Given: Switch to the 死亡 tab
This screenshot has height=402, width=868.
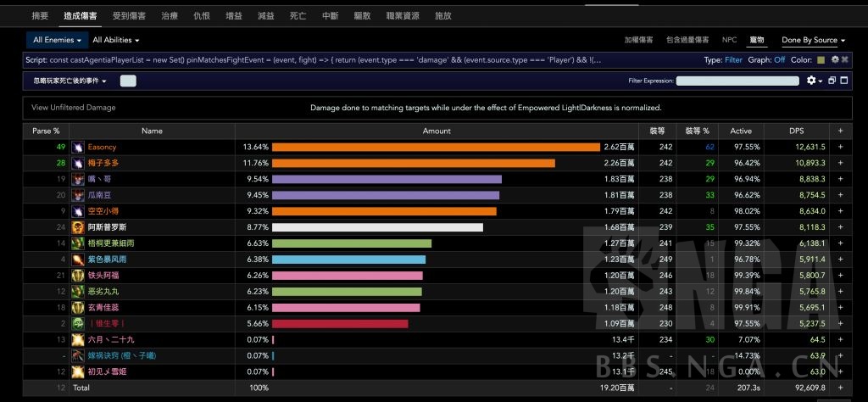Looking at the screenshot, I should point(298,15).
